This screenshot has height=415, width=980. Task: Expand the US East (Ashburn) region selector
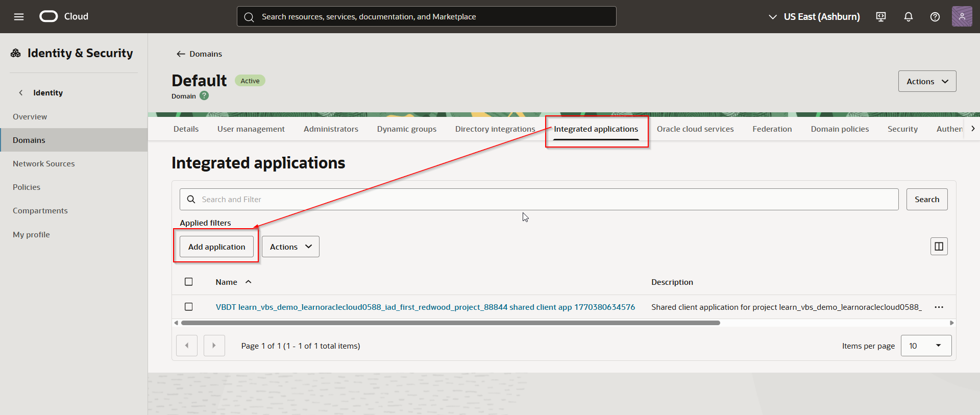814,17
